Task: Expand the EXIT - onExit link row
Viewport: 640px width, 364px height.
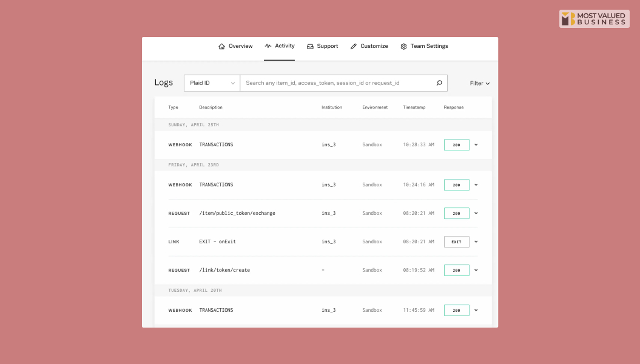Action: point(476,242)
